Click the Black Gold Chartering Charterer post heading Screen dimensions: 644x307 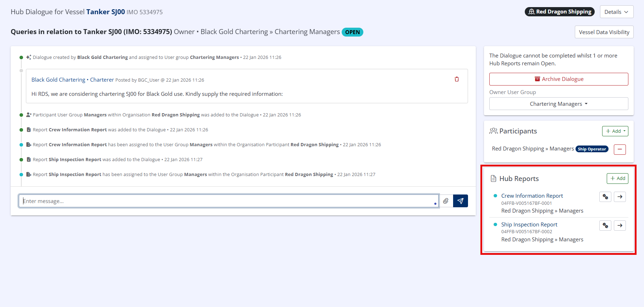click(x=72, y=80)
